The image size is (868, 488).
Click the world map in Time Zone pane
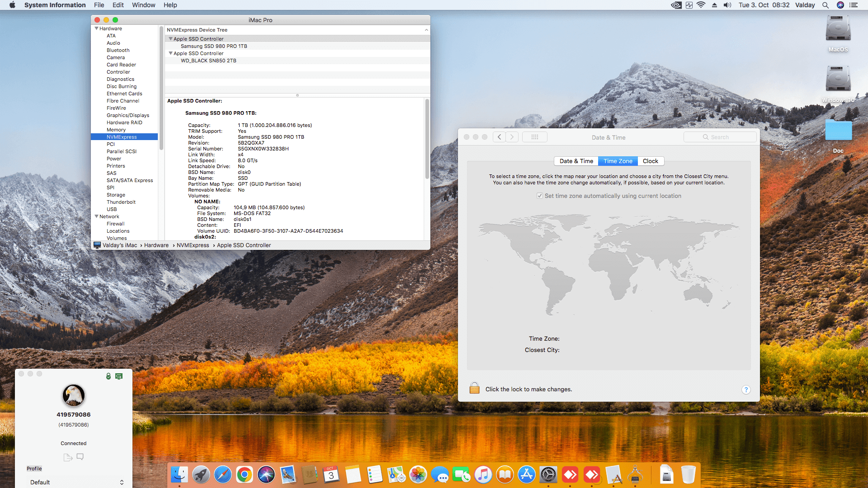coord(609,265)
